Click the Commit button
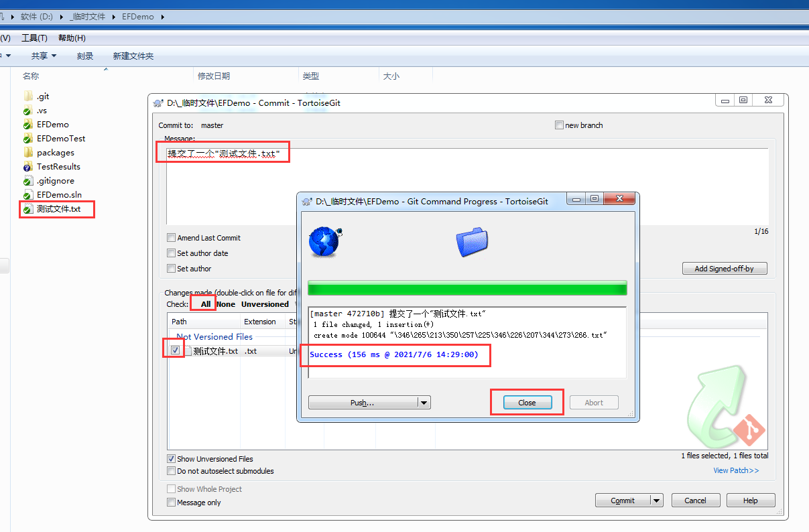The image size is (809, 532). tap(623, 501)
